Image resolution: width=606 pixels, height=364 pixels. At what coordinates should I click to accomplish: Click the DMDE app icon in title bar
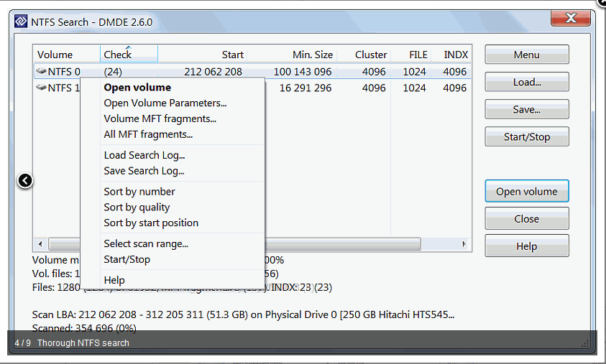[20, 22]
